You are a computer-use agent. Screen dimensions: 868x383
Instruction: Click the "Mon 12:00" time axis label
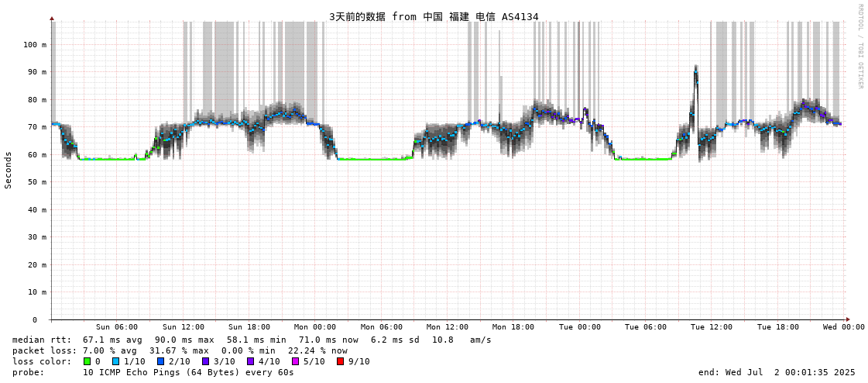pyautogui.click(x=448, y=327)
